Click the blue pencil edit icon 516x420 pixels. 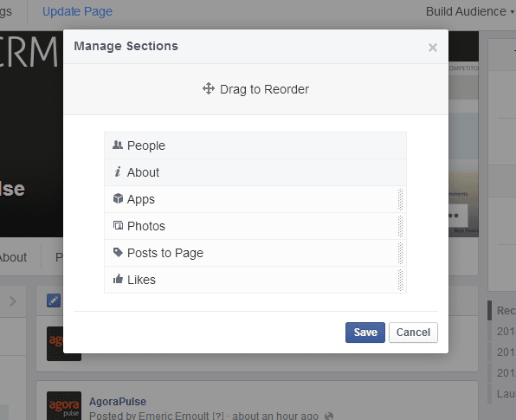coord(54,300)
